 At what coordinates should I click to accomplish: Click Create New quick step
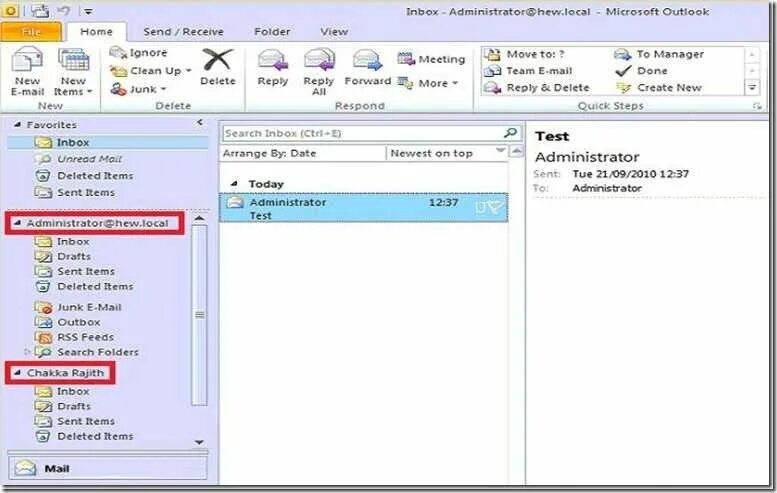click(x=659, y=88)
